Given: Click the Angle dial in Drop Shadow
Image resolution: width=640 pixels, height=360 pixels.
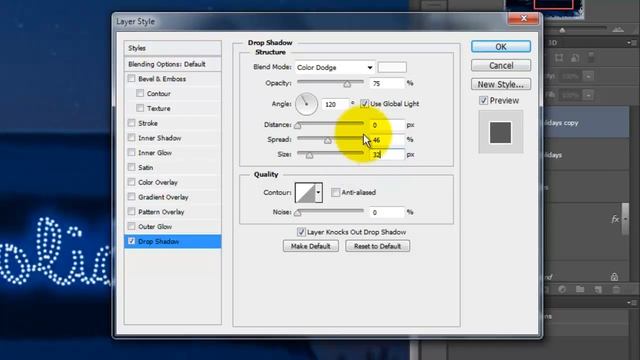Looking at the screenshot, I should pyautogui.click(x=306, y=104).
